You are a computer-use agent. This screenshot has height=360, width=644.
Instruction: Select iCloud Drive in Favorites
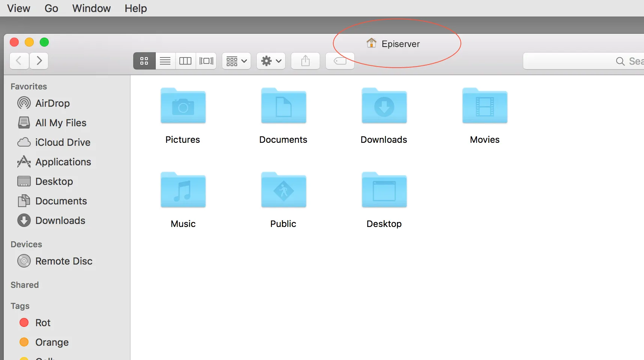[x=54, y=142]
